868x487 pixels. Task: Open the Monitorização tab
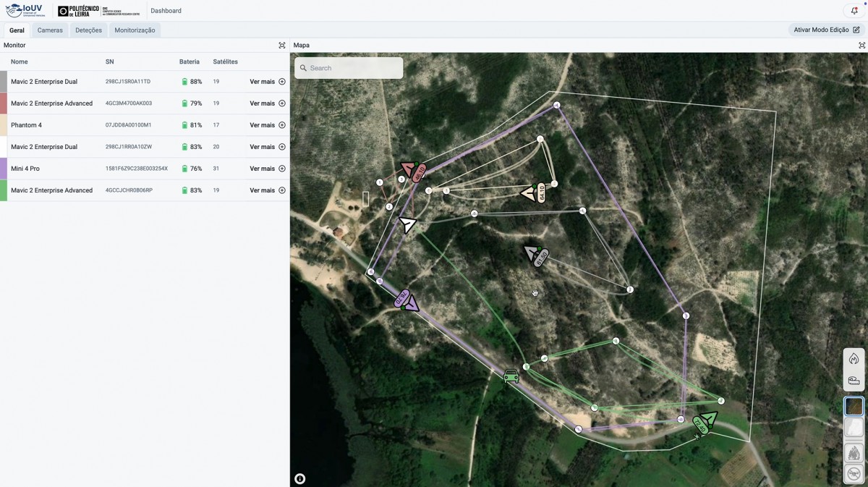pyautogui.click(x=135, y=30)
